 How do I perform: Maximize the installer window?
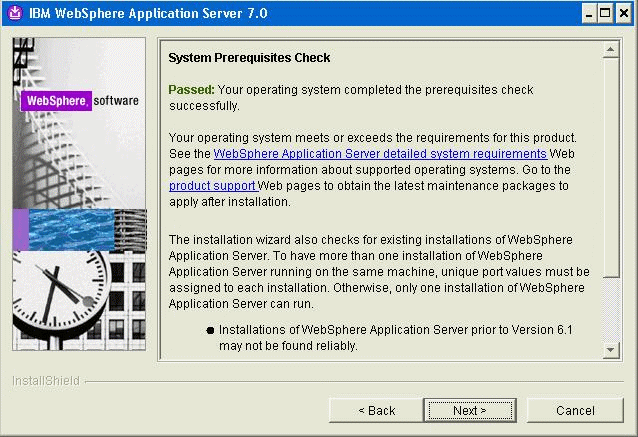tap(605, 14)
